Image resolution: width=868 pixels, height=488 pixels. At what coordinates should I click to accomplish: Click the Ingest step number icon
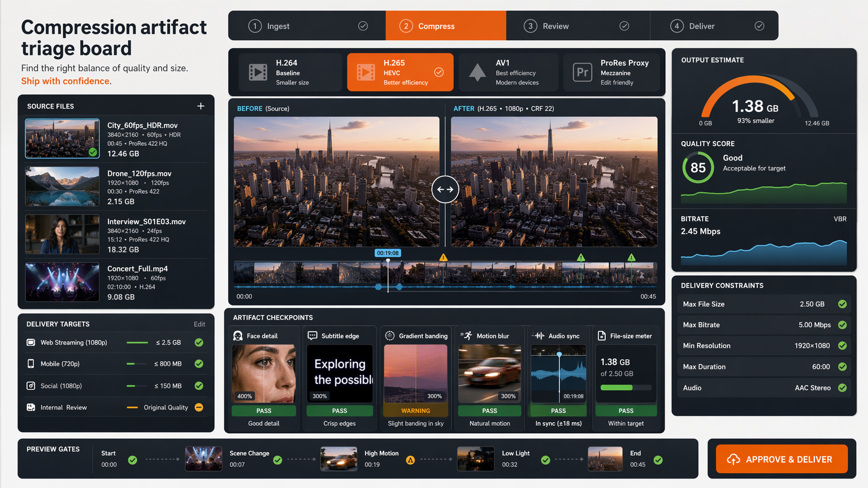point(255,26)
